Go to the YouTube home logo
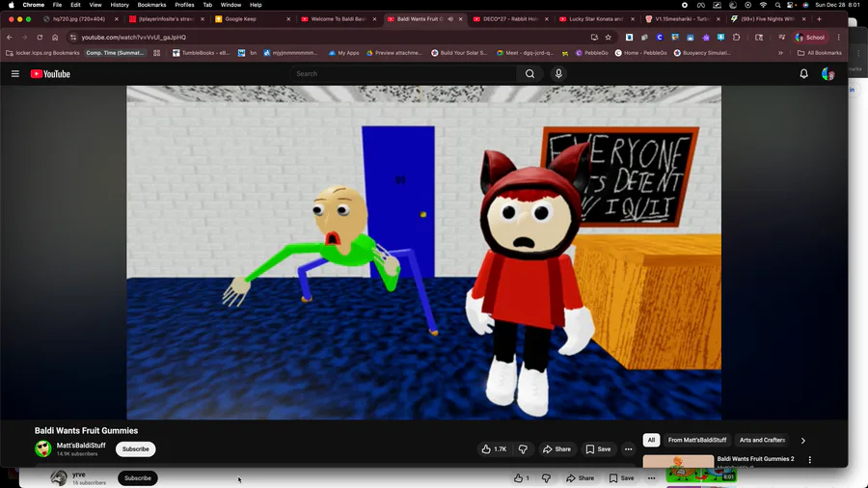Screen dimensions: 868x488 pos(50,73)
